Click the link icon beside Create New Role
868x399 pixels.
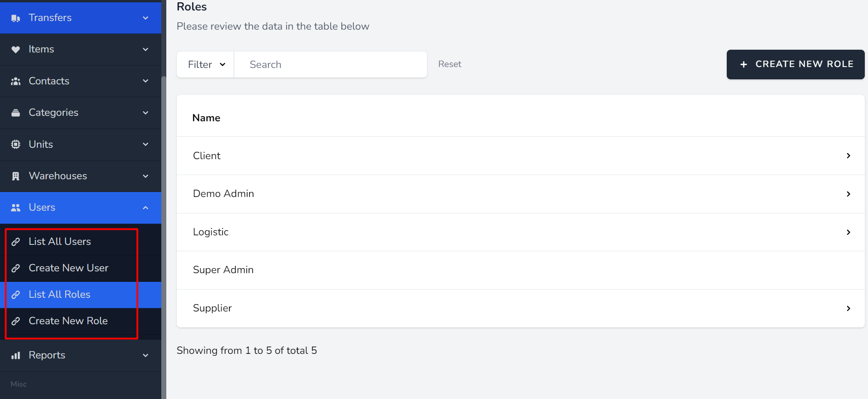click(15, 321)
